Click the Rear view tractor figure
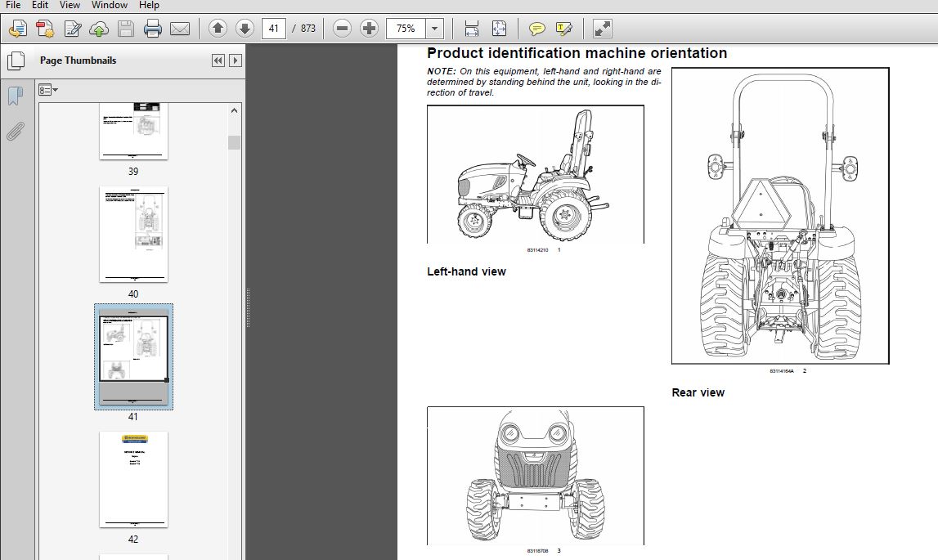 (x=780, y=215)
